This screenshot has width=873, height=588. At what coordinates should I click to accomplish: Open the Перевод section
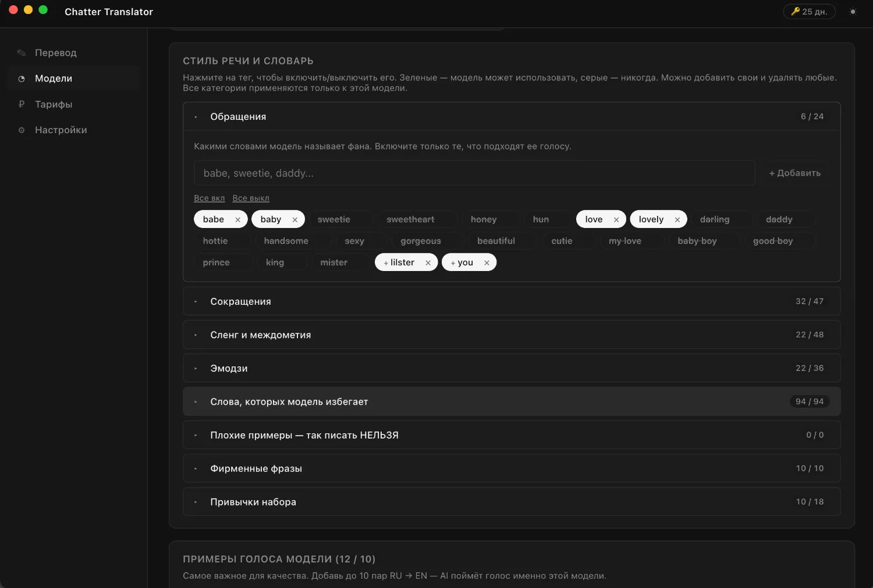tap(73, 53)
